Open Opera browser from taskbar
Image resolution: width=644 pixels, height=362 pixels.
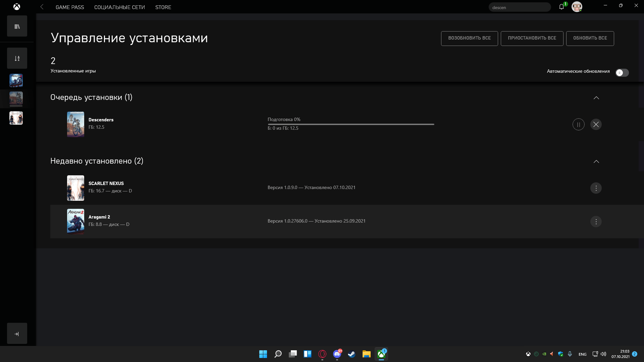click(x=322, y=354)
